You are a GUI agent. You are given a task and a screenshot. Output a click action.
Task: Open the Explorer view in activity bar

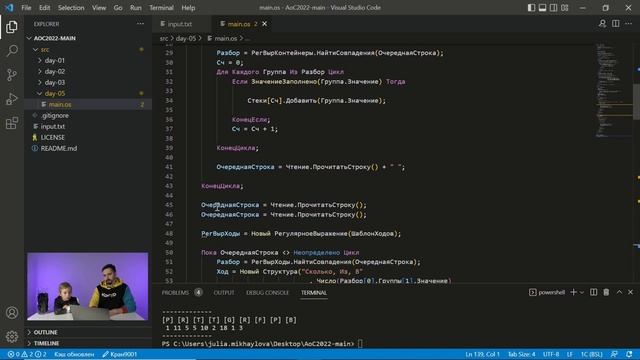pos(12,27)
